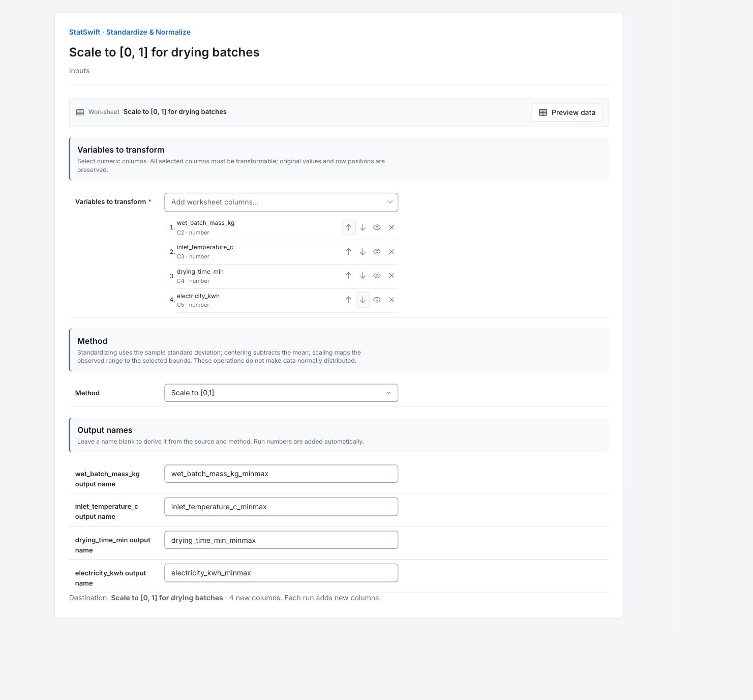The image size is (753, 700).
Task: Select the wet_batch_mass_kg variable row text
Action: click(x=205, y=223)
